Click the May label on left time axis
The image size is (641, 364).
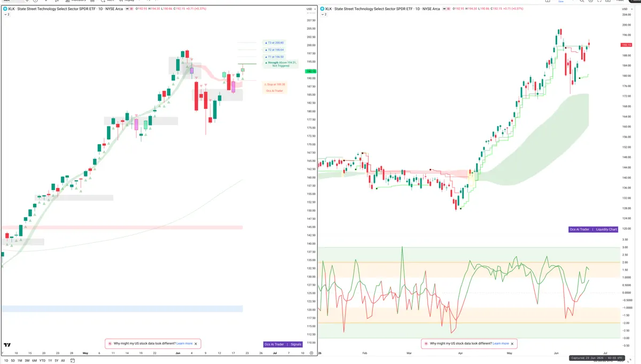coord(85,353)
